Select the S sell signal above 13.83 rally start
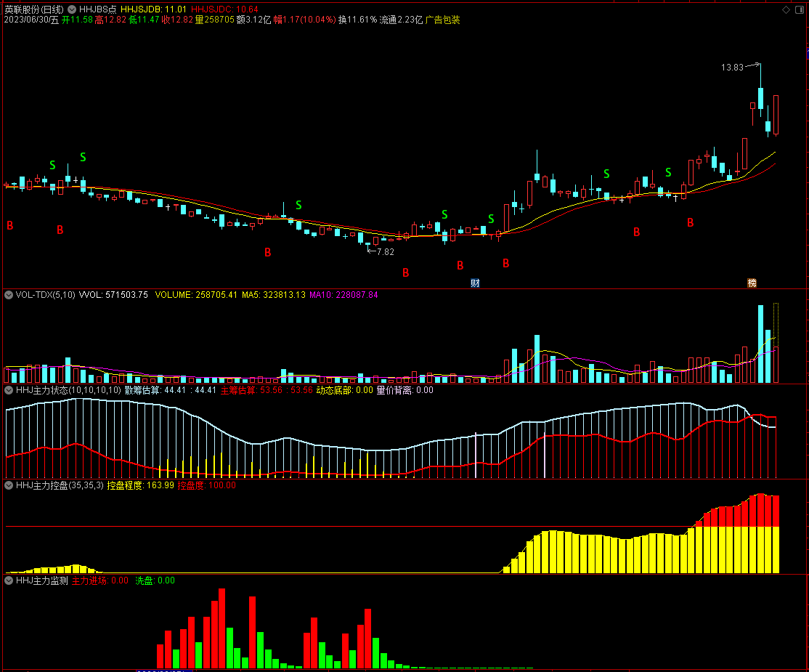This screenshot has width=809, height=672. 668,172
